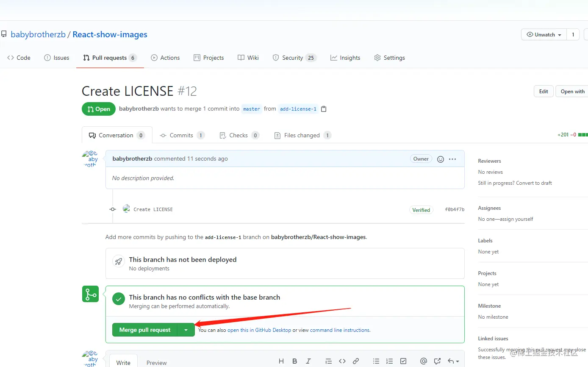This screenshot has height=367, width=588.
Task: Switch to the Preview tab in the editor
Action: tap(157, 362)
